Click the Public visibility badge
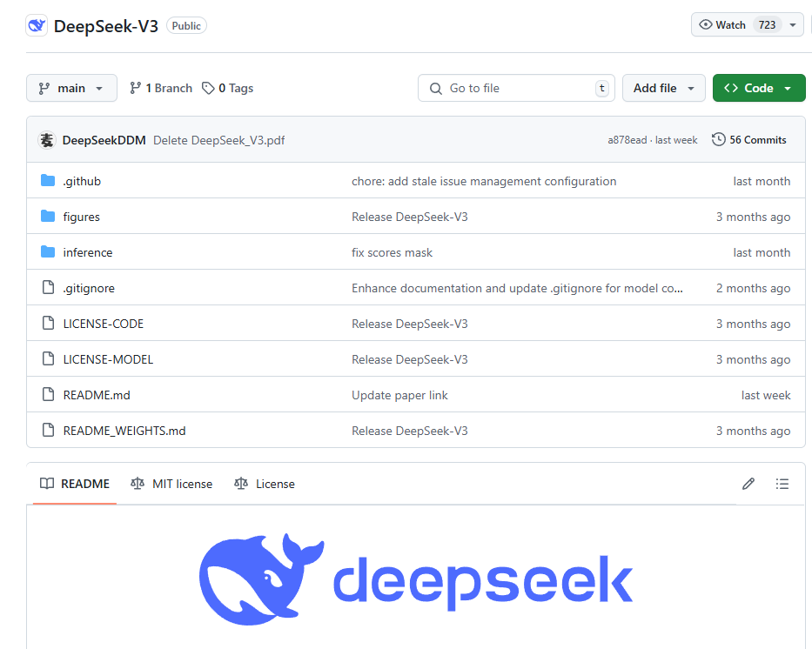Image resolution: width=812 pixels, height=649 pixels. (x=186, y=26)
